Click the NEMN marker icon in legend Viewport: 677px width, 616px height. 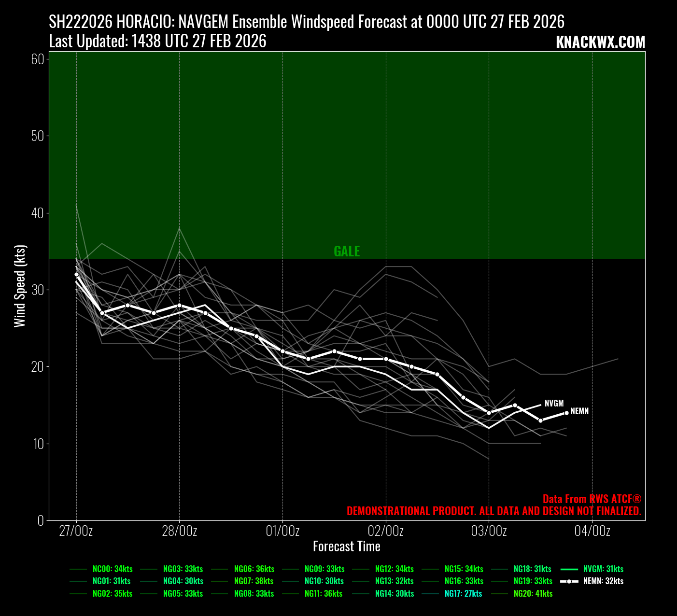(569, 581)
